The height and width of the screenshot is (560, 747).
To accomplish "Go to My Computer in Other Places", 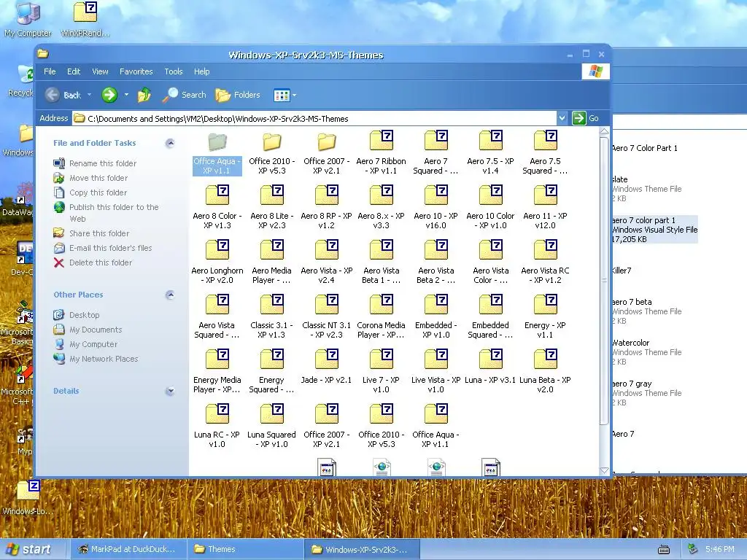I will [85, 344].
